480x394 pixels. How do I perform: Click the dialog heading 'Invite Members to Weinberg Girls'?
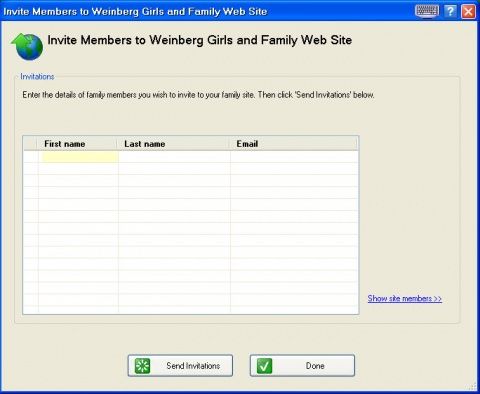[199, 40]
